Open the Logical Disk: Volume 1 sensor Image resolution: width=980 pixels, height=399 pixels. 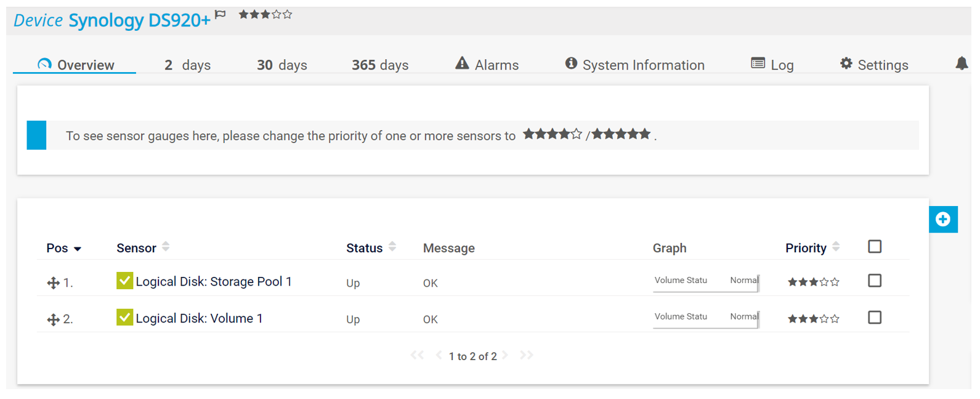[x=199, y=319]
